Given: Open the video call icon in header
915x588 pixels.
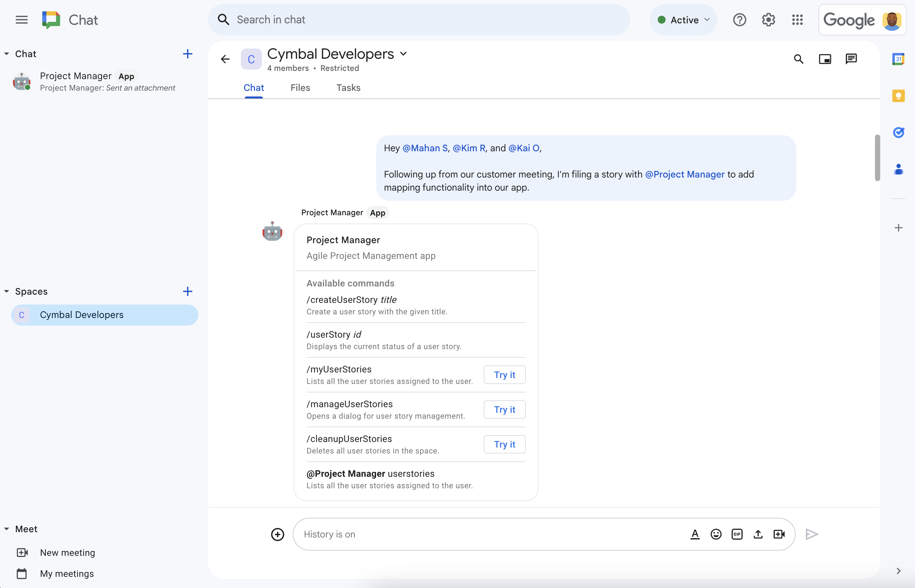Looking at the screenshot, I should pos(825,59).
